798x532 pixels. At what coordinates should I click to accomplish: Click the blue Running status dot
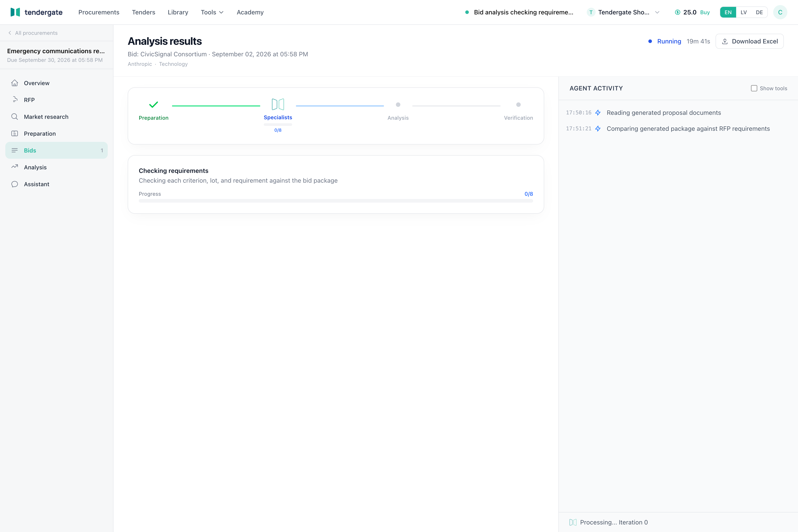pyautogui.click(x=650, y=41)
